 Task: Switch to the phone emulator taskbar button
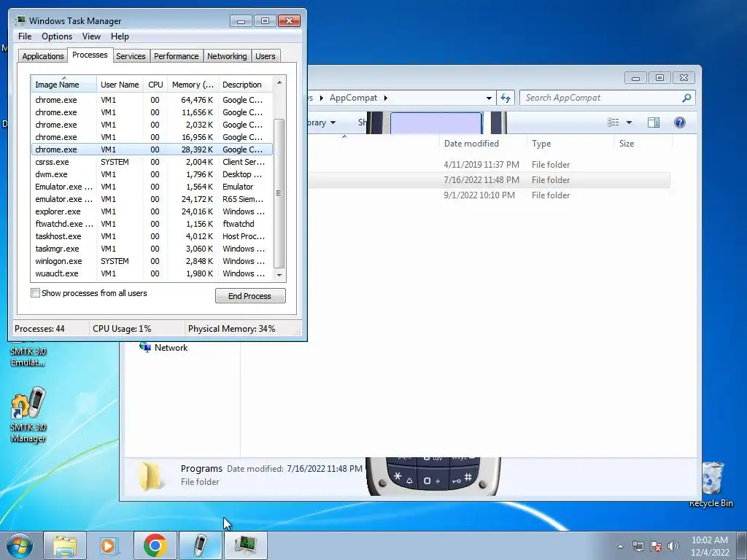tap(200, 545)
